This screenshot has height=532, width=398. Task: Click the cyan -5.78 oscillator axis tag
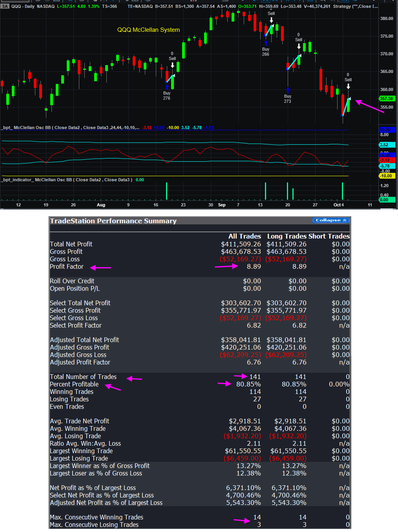click(x=387, y=166)
